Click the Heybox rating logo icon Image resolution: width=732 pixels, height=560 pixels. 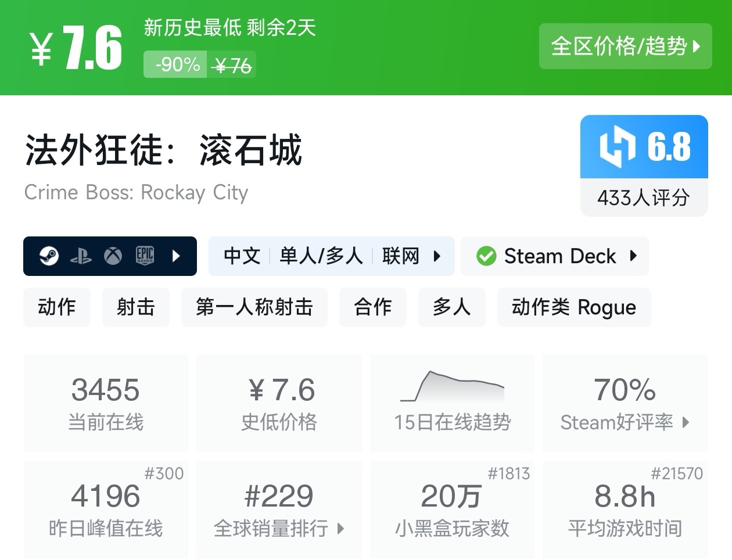point(617,146)
